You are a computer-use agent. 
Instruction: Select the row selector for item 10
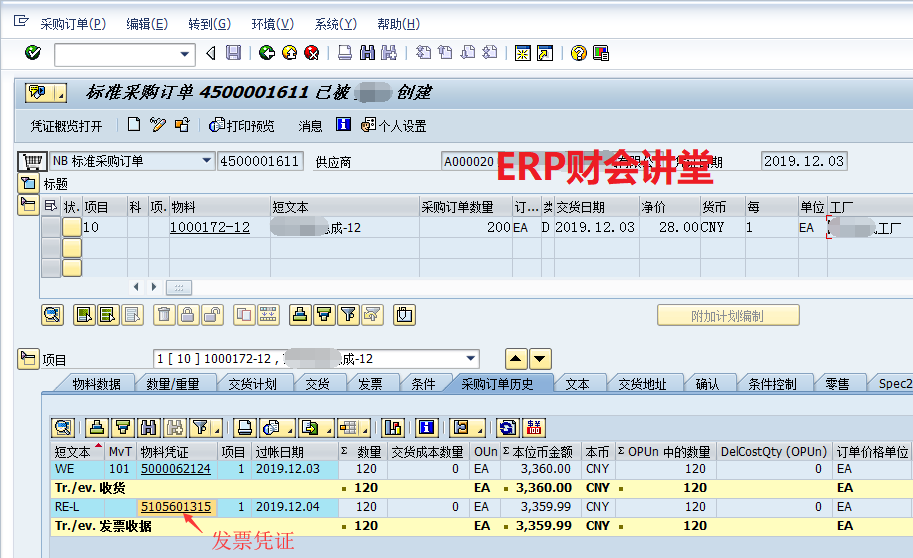click(50, 228)
